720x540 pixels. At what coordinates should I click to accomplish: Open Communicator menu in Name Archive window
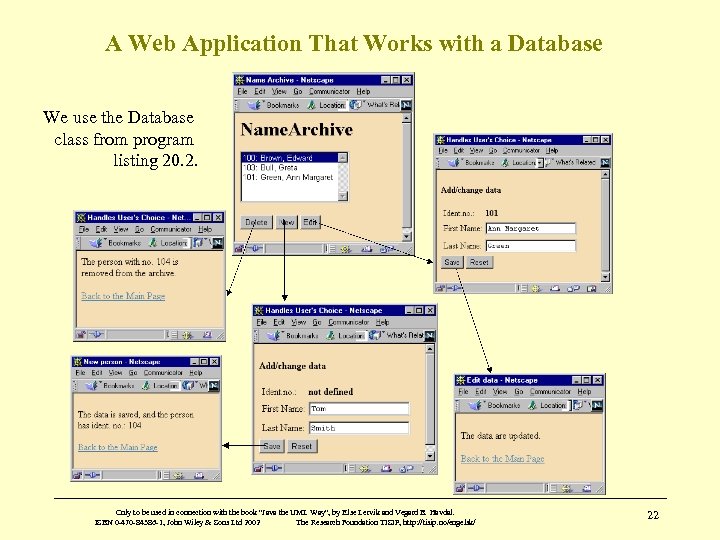point(329,91)
